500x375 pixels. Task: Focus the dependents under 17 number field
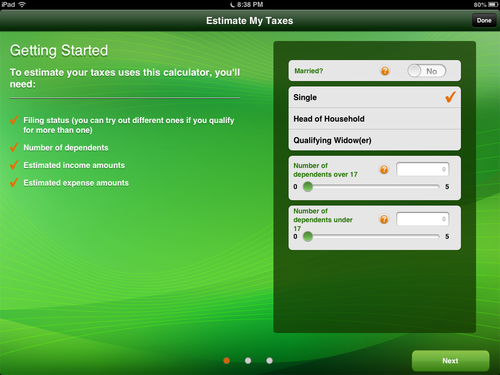tap(422, 219)
